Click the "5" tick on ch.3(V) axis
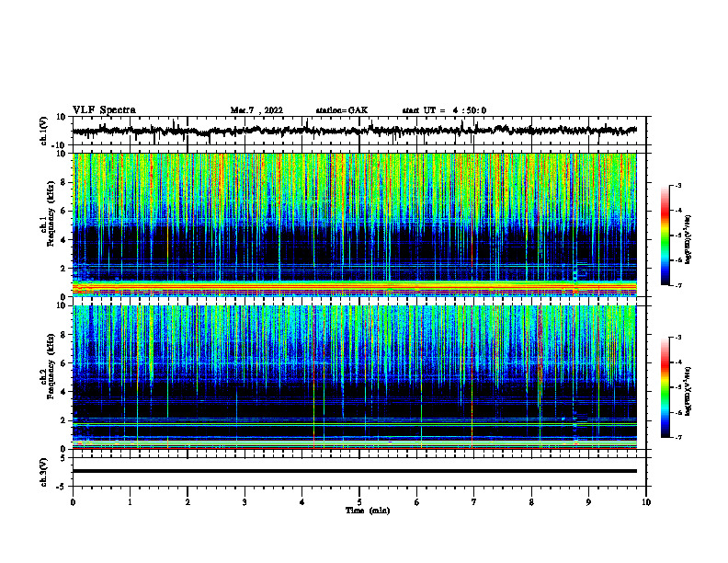 (63, 458)
